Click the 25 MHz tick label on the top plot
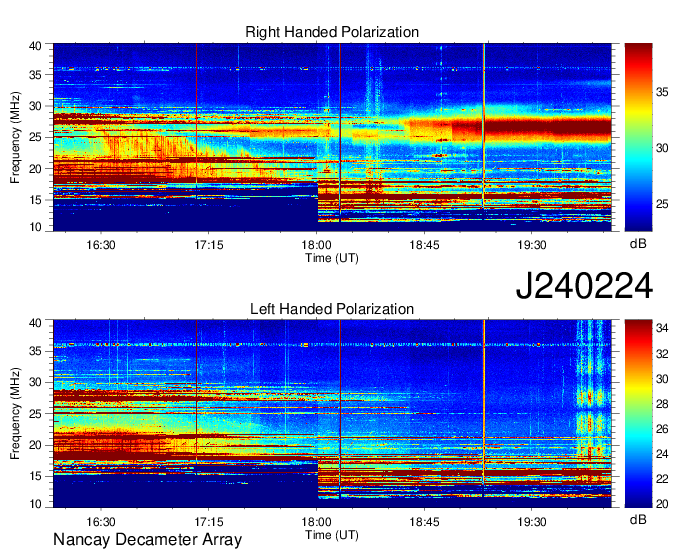 pos(36,137)
